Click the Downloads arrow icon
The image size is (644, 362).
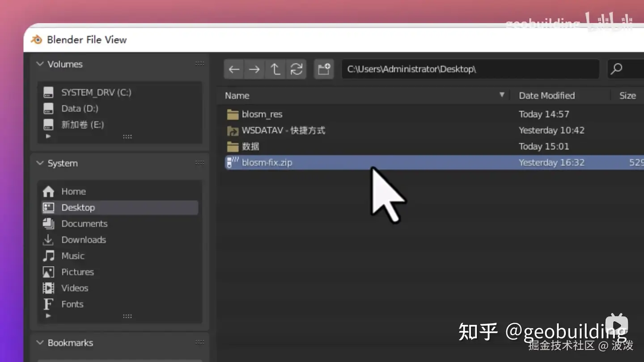tap(48, 240)
